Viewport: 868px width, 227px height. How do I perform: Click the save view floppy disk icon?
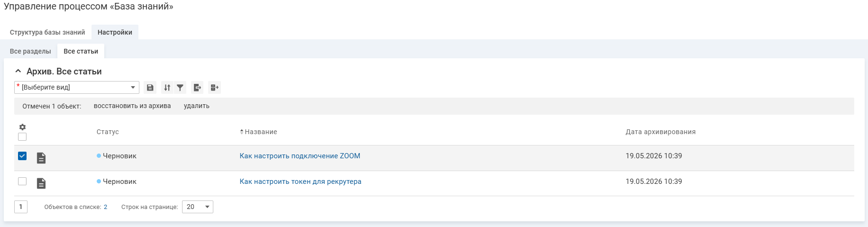pyautogui.click(x=150, y=88)
